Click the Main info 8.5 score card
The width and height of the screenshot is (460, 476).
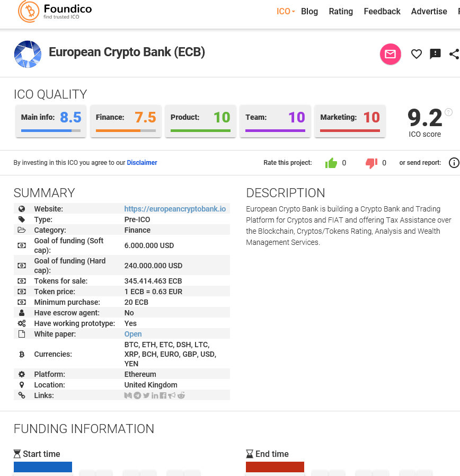51,121
